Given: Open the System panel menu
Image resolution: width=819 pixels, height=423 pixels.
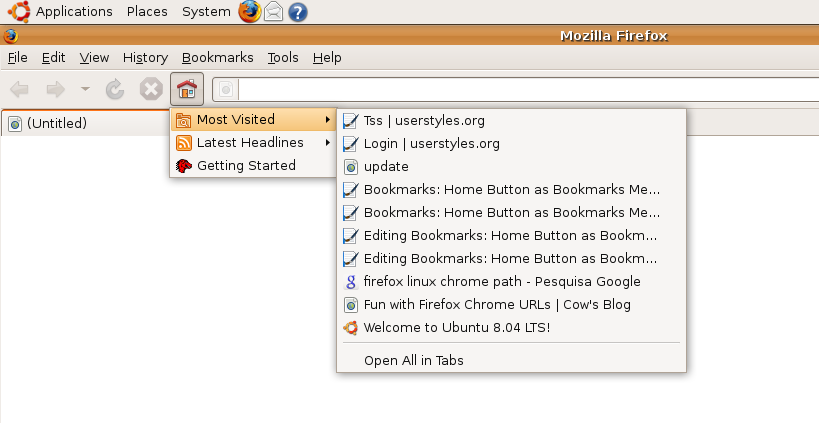Looking at the screenshot, I should click(x=206, y=11).
